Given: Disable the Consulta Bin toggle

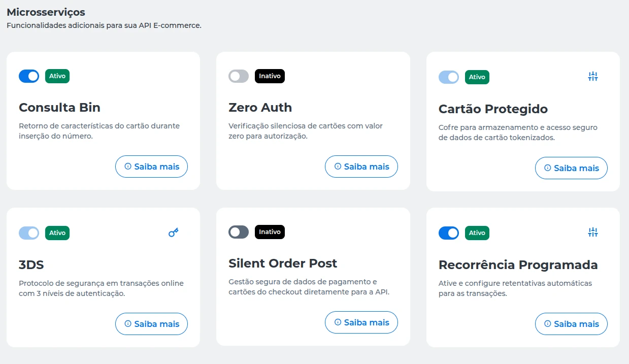Looking at the screenshot, I should tap(29, 76).
